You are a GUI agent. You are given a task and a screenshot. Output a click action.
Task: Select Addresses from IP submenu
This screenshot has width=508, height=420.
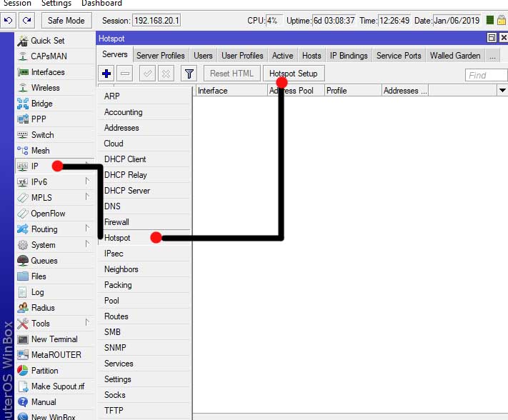[144, 128]
